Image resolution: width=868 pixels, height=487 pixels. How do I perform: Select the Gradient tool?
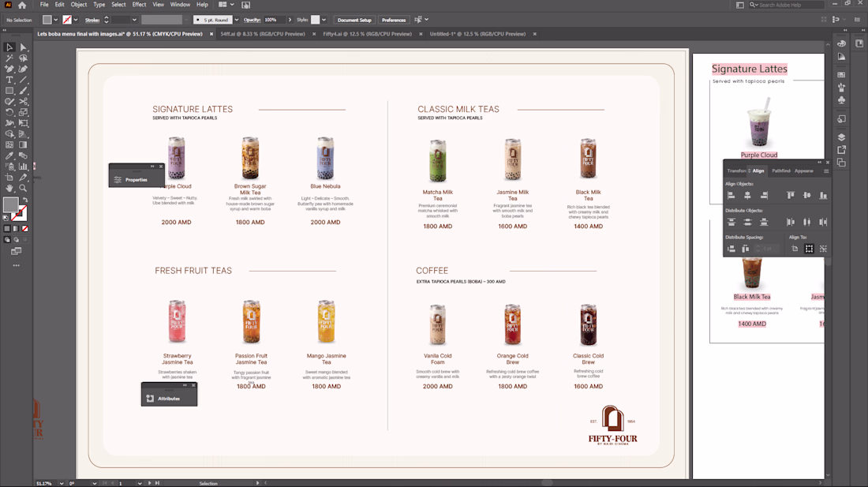(x=23, y=144)
